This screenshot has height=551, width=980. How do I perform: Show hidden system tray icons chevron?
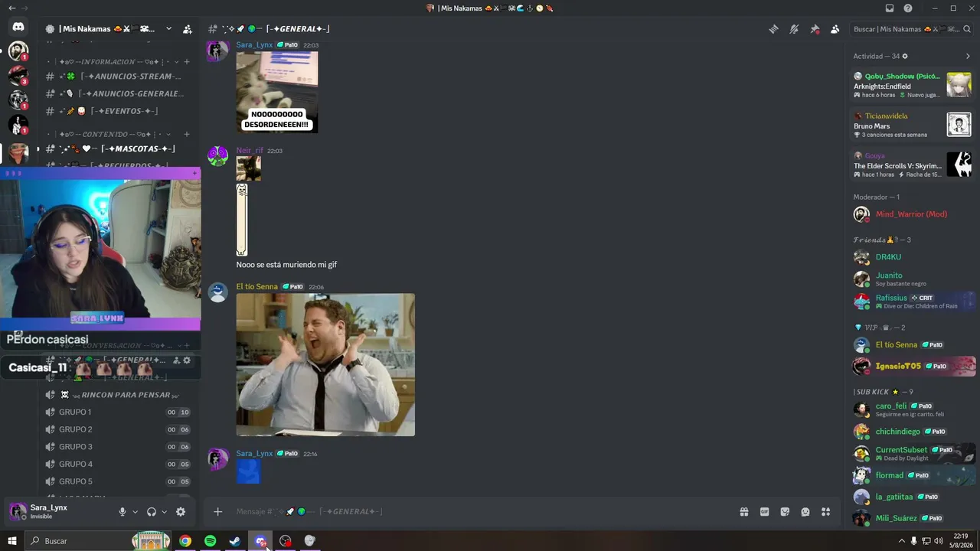click(x=901, y=541)
